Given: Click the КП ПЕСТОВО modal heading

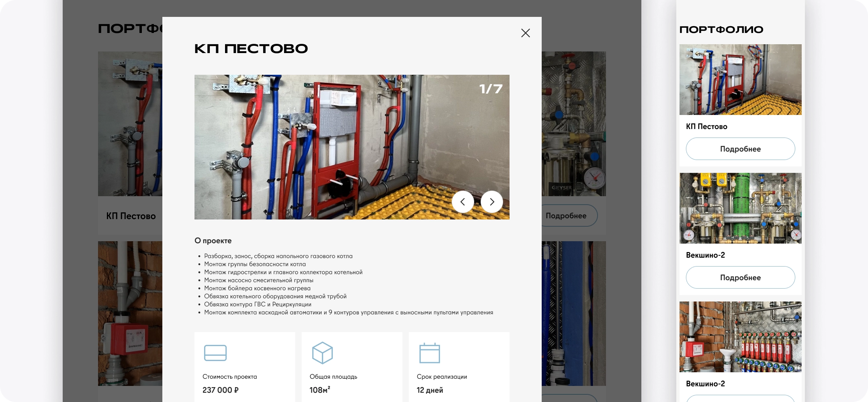Looking at the screenshot, I should pyautogui.click(x=251, y=49).
